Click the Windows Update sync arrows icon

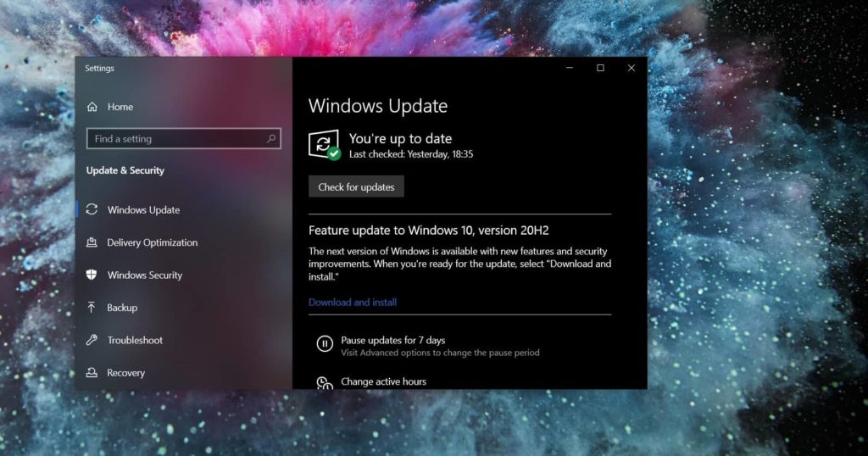pos(92,209)
